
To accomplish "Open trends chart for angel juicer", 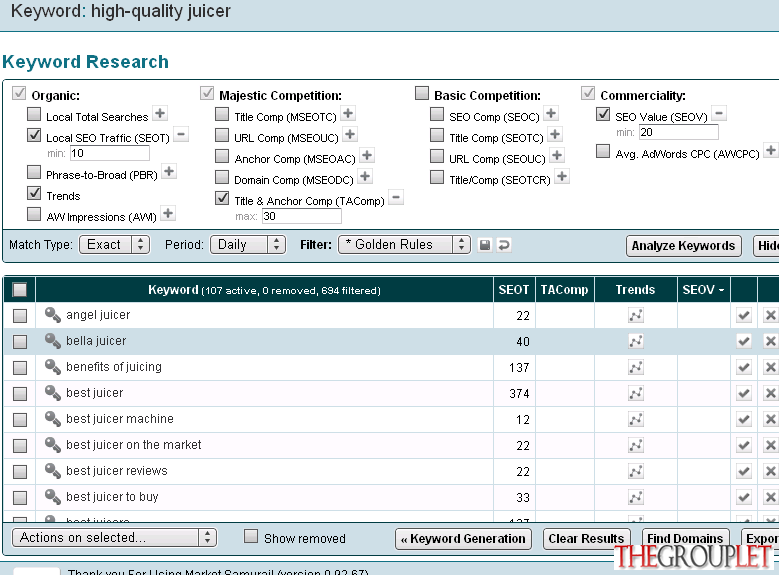I will [x=636, y=315].
